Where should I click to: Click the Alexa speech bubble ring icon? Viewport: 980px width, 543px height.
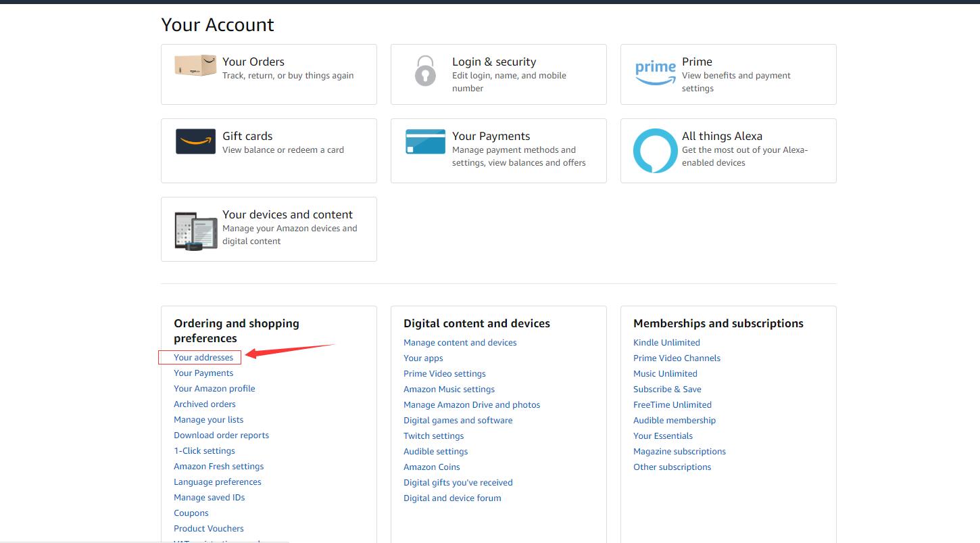(x=655, y=151)
